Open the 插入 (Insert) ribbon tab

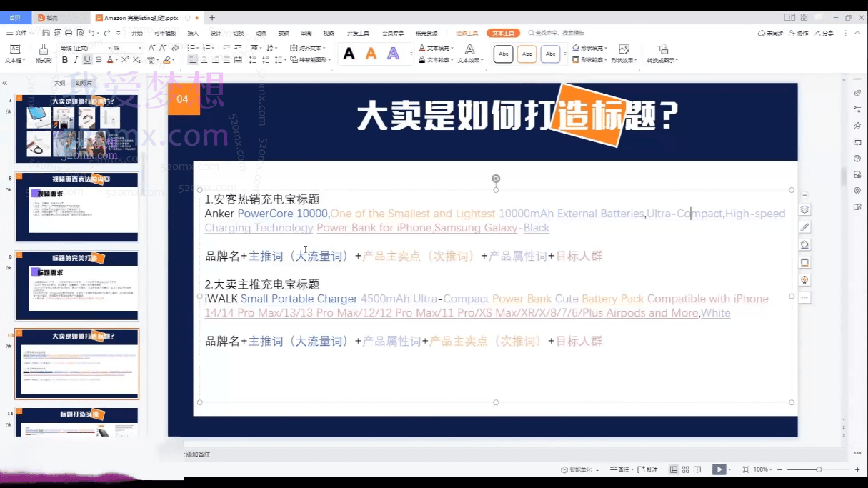tap(193, 33)
